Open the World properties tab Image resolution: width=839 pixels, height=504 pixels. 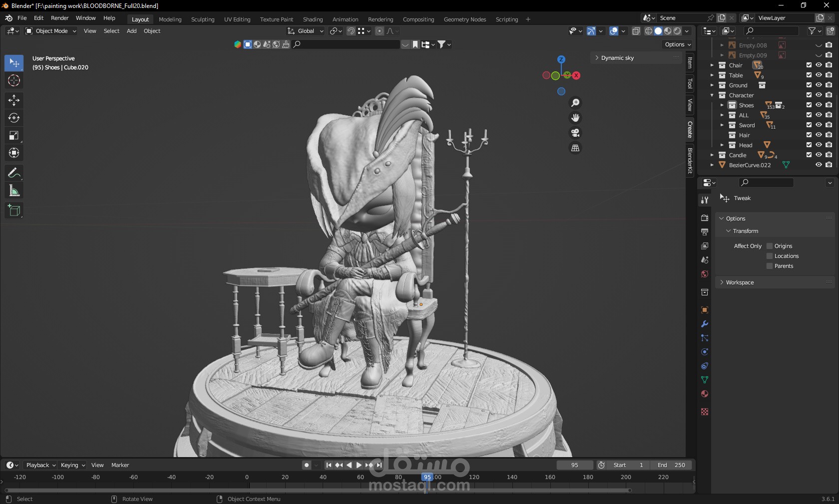pos(705,274)
